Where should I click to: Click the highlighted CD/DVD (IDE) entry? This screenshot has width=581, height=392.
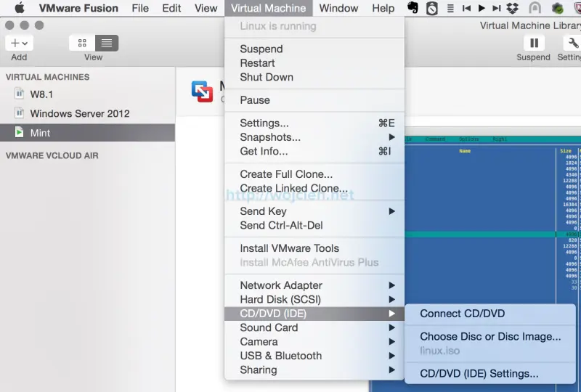tap(314, 314)
